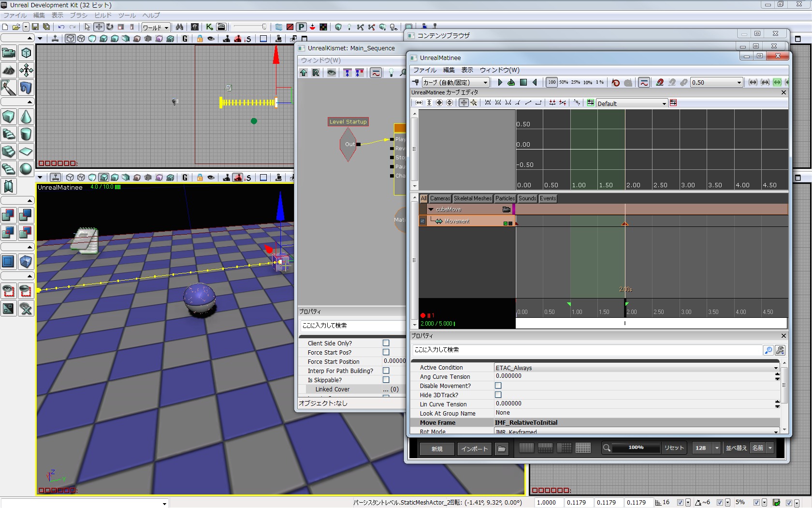Viewport: 812px width, 508px height.
Task: Open the Active Condition ETAC_Always dropdown
Action: point(776,368)
